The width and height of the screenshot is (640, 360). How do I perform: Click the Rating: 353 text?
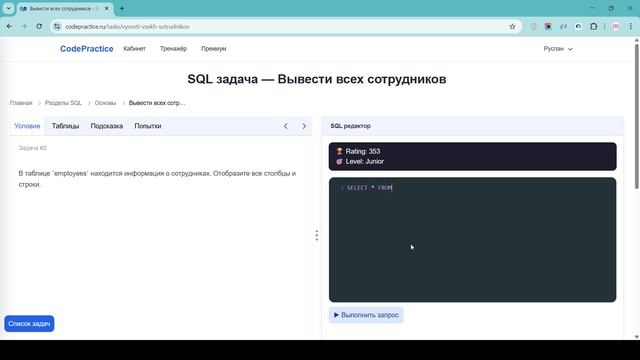tap(363, 151)
